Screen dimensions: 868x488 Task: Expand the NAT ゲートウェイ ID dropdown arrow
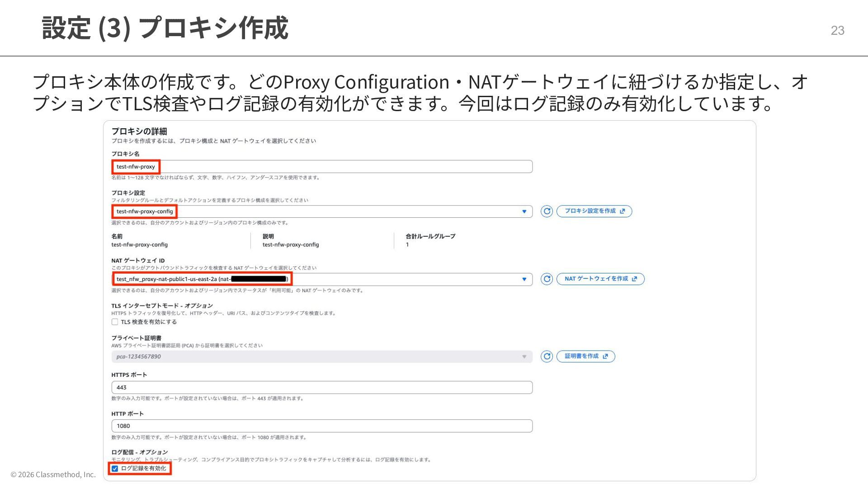click(524, 279)
